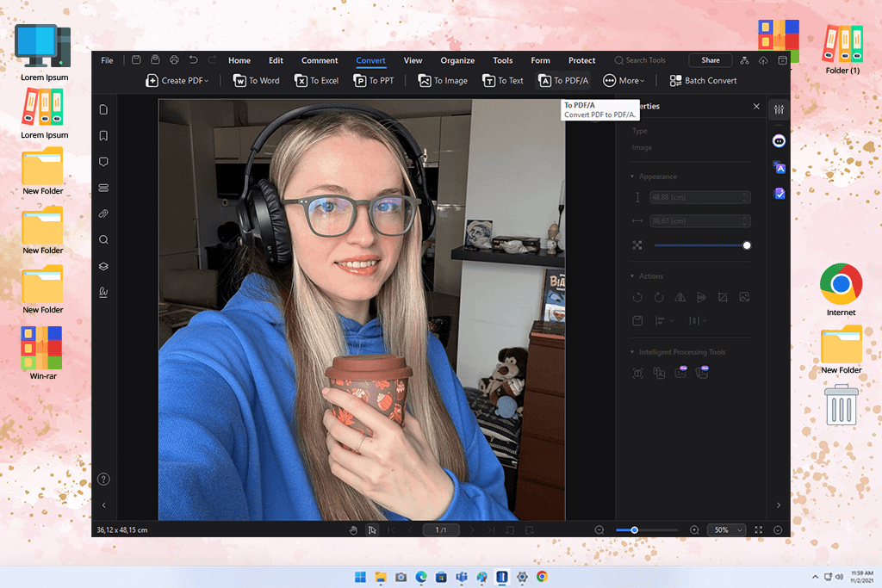Convert the PDF To PPT
882x588 pixels.
[374, 81]
